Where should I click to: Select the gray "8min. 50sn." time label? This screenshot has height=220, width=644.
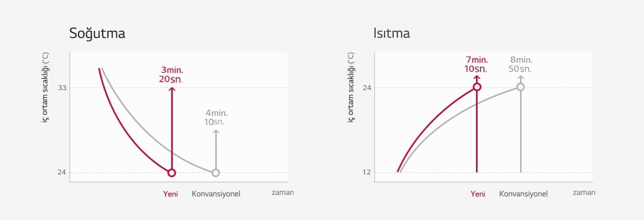click(520, 64)
